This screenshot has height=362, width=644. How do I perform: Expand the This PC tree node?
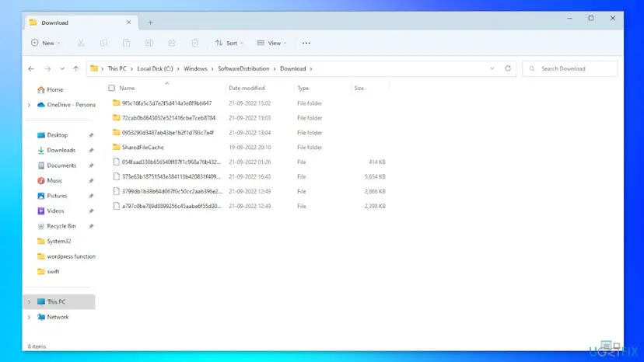click(29, 302)
